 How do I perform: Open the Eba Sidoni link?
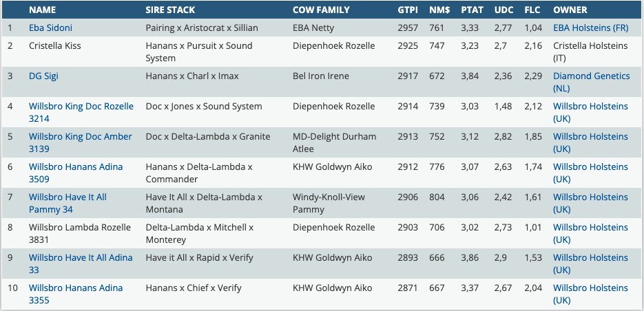click(x=50, y=28)
